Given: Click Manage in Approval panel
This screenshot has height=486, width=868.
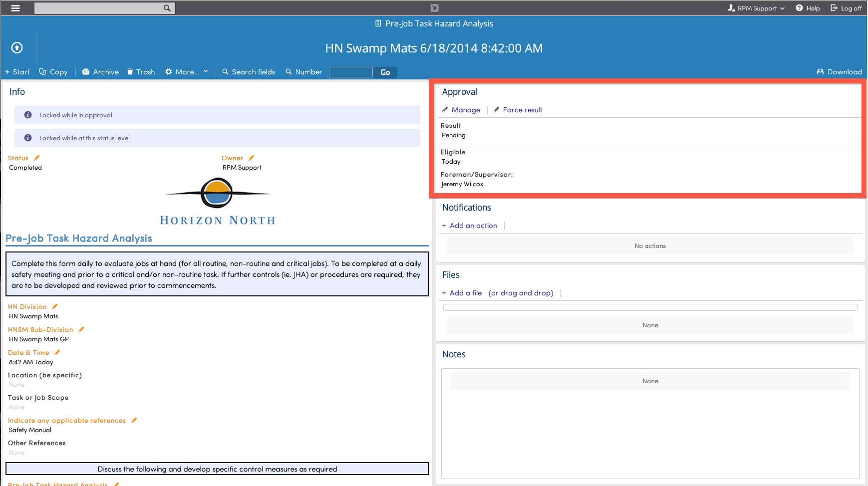Looking at the screenshot, I should click(x=461, y=110).
